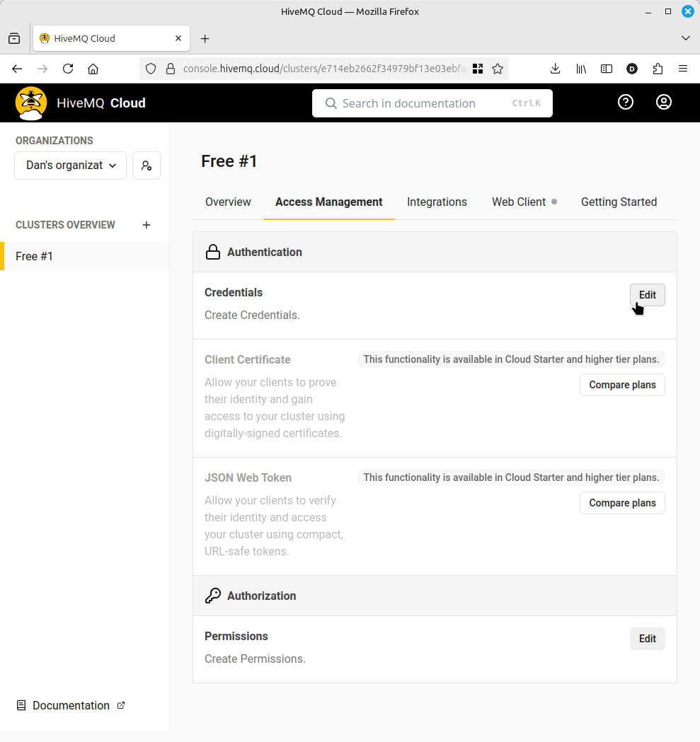Open the Documentation link in sidebar
The height and width of the screenshot is (742, 700).
coord(71,705)
